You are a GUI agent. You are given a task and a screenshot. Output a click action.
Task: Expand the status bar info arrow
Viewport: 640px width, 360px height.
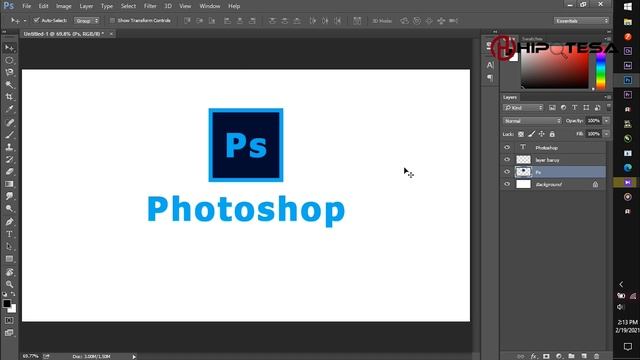(x=134, y=357)
